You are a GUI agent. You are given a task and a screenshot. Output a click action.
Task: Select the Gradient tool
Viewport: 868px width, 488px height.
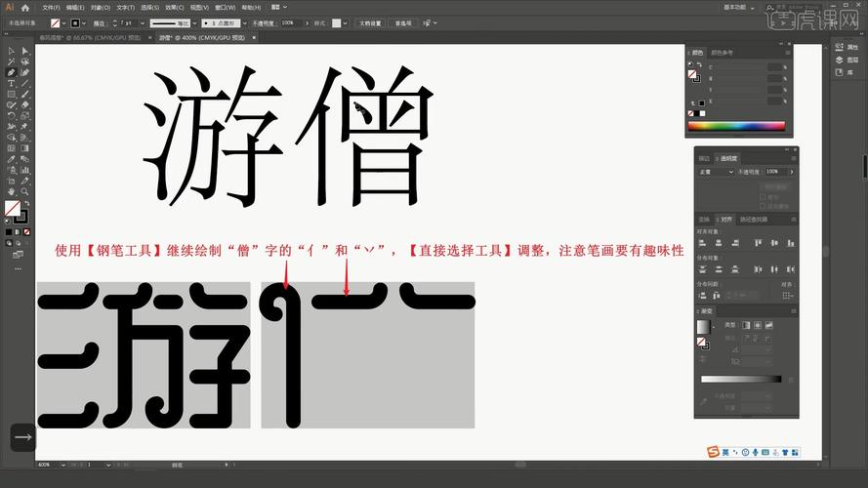(25, 148)
